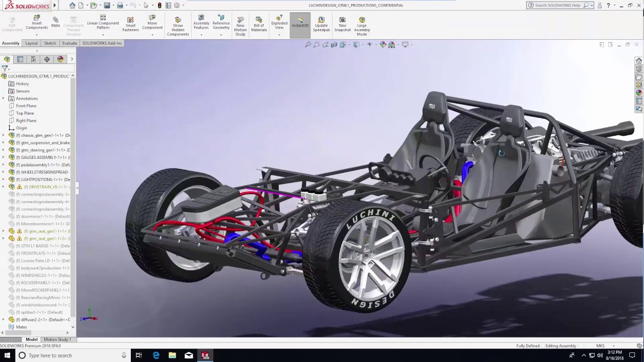Image resolution: width=644 pixels, height=362 pixels.
Task: Select the Origin tree item
Action: pos(21,128)
